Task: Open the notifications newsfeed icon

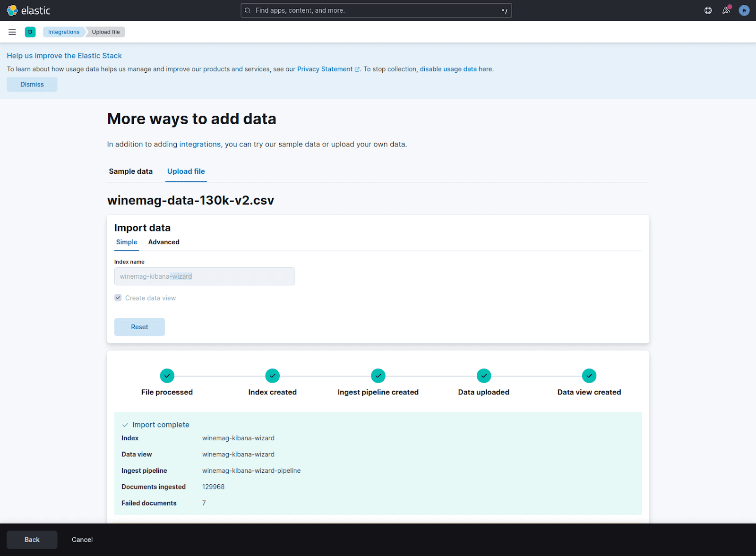Action: (x=726, y=10)
